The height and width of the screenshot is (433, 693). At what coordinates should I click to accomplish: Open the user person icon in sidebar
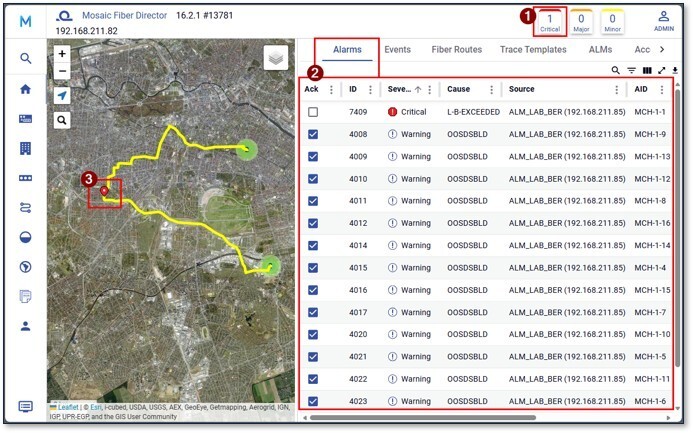26,326
